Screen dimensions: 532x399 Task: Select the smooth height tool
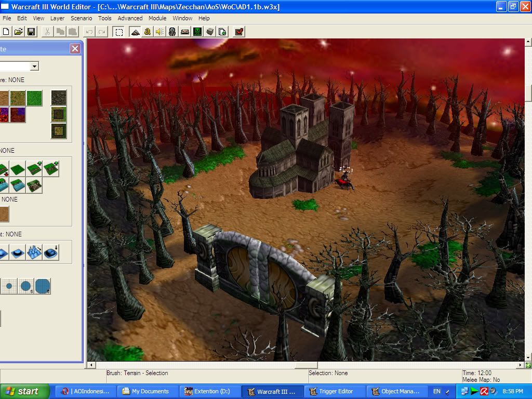(x=51, y=252)
